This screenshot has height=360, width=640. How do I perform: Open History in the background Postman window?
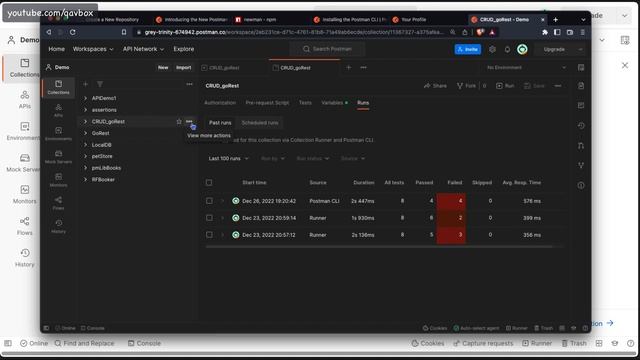coord(24,258)
